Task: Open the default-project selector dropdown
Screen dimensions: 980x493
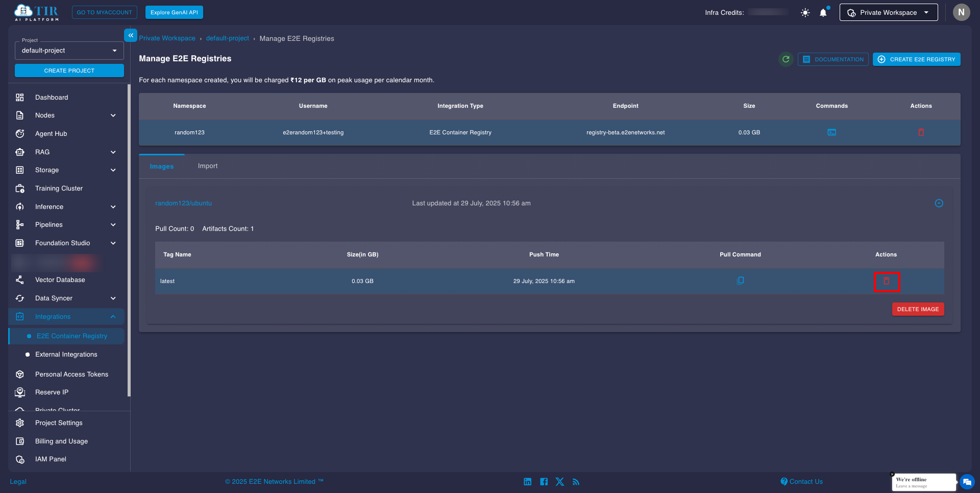Action: (69, 51)
